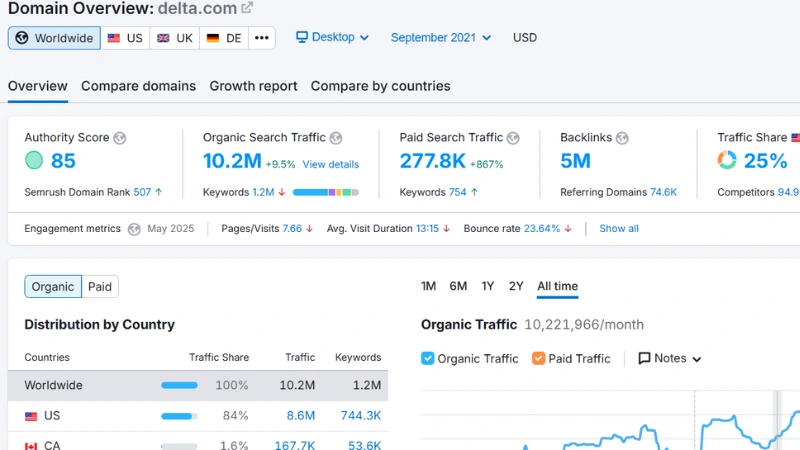
Task: Select the Worldwide table row
Action: pos(198,386)
